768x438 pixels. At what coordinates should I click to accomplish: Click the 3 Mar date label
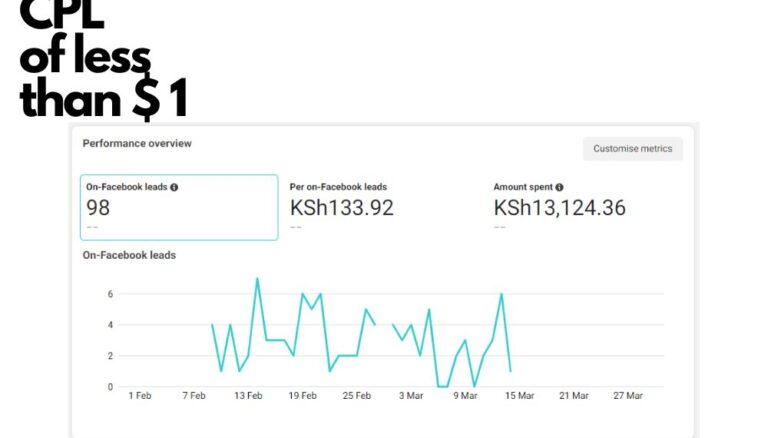click(x=411, y=396)
